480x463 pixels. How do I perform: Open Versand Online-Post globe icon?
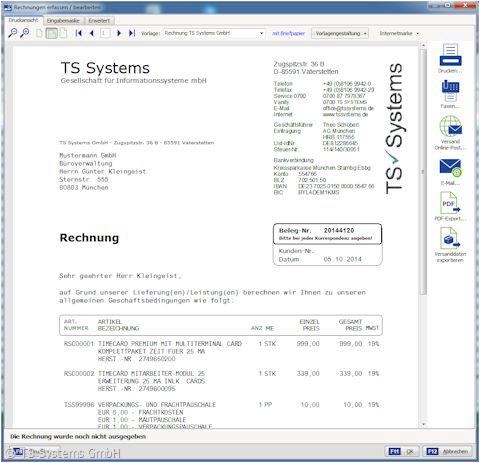tap(450, 126)
